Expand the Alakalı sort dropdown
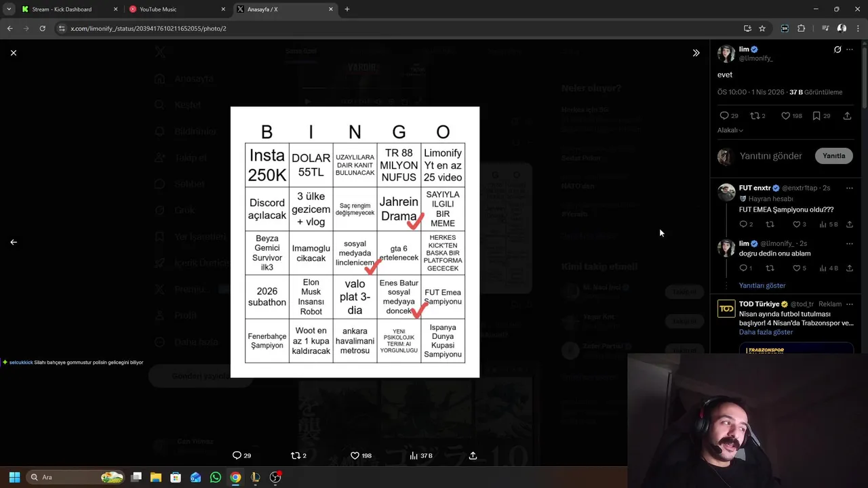 (x=730, y=130)
